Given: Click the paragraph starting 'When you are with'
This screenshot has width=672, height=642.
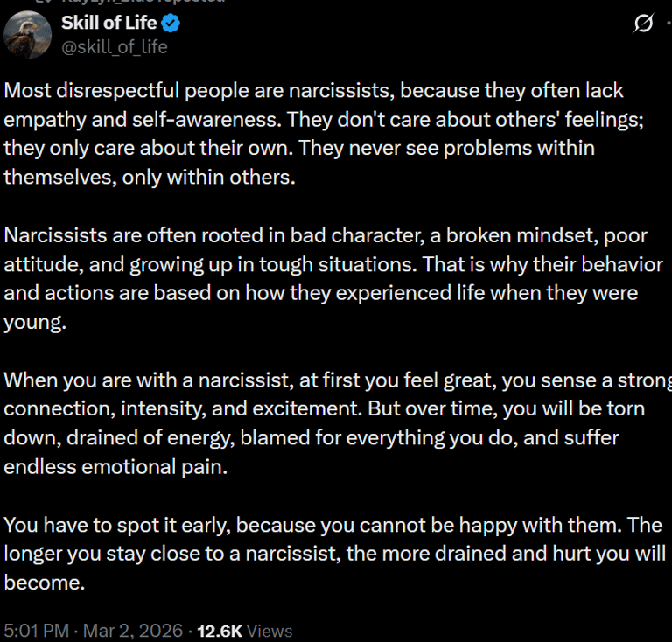Looking at the screenshot, I should [x=338, y=423].
